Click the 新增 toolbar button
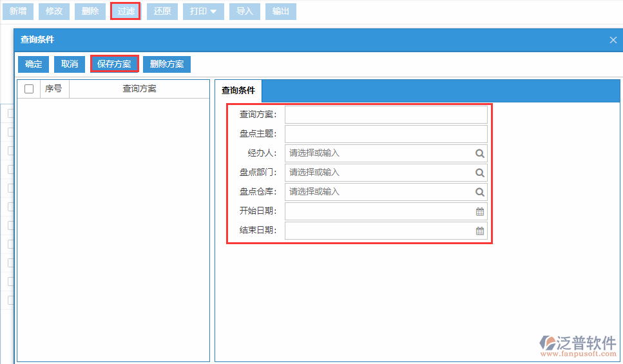Screen dimensions: 623x364 tap(17, 12)
